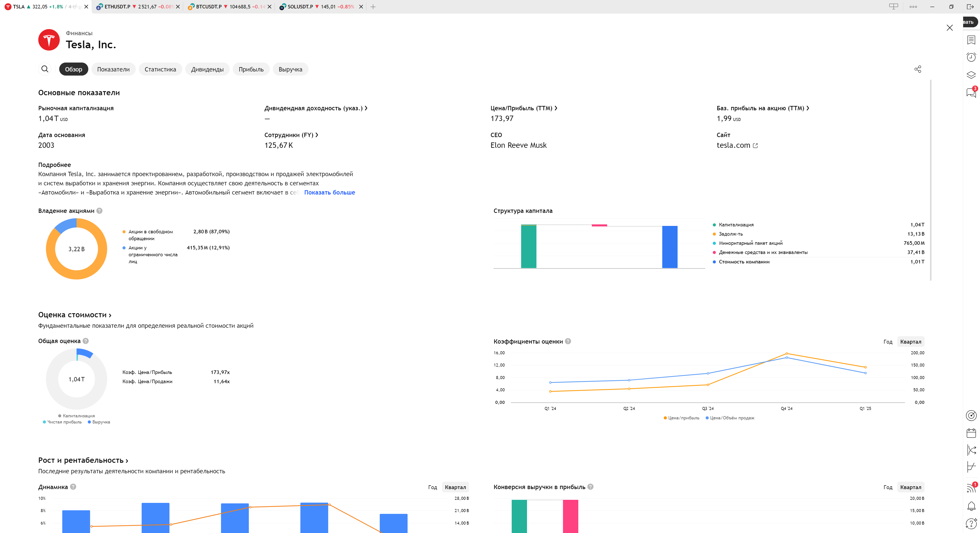
Task: Open the options chart icon in sidebar
Action: (971, 467)
